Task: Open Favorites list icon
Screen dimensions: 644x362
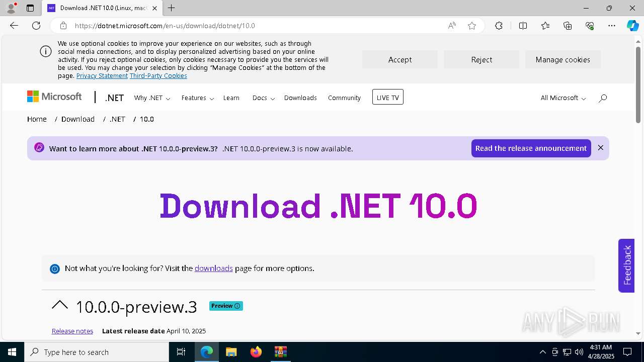Action: (545, 26)
